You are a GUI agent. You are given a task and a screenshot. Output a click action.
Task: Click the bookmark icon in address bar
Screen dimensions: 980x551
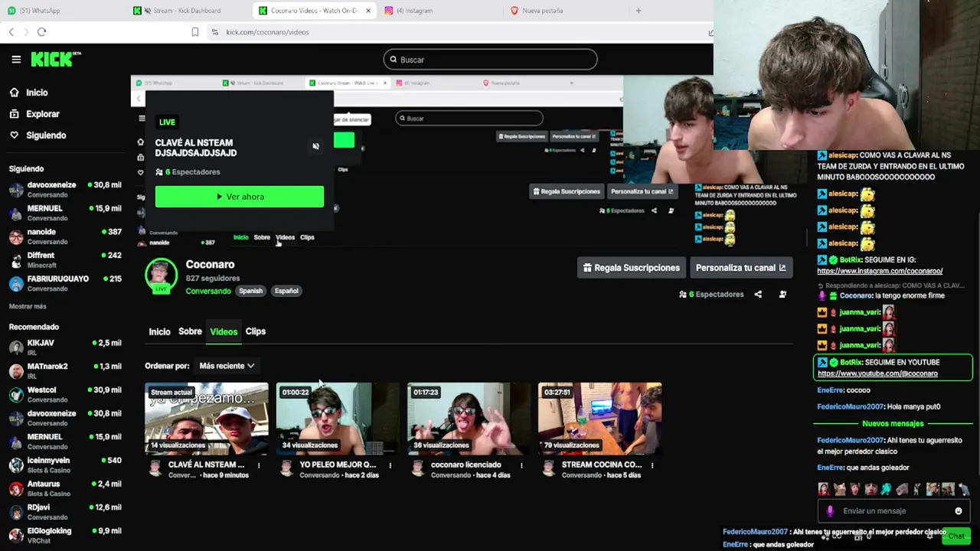click(194, 32)
